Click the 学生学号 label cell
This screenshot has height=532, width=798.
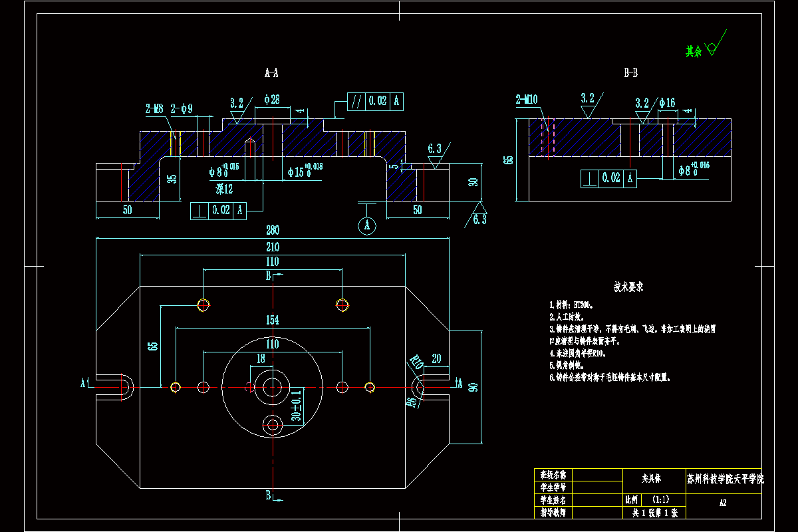pyautogui.click(x=553, y=487)
